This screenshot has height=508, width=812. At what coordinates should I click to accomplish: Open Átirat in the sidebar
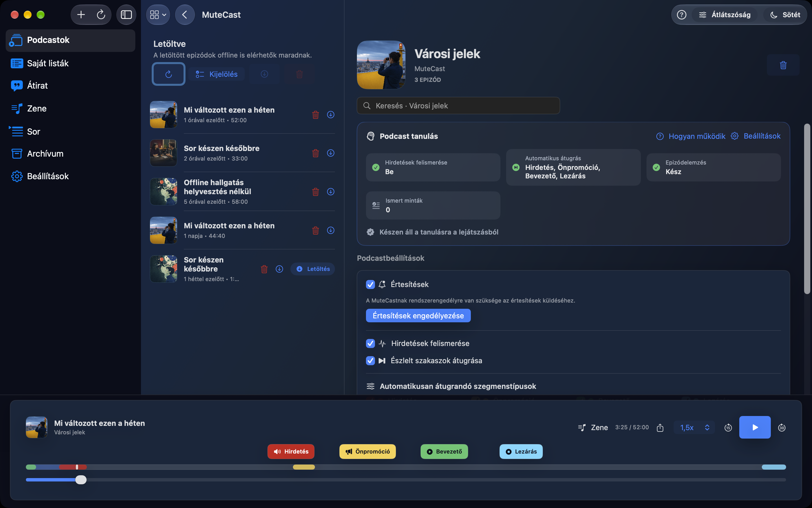[x=70, y=86]
